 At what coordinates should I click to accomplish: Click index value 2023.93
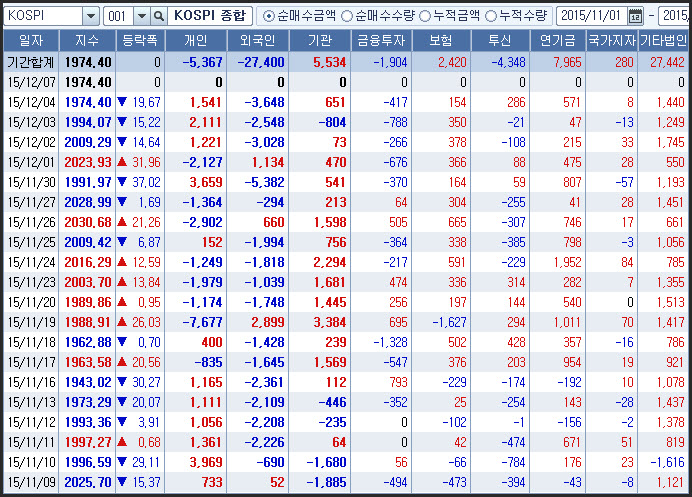tap(88, 162)
